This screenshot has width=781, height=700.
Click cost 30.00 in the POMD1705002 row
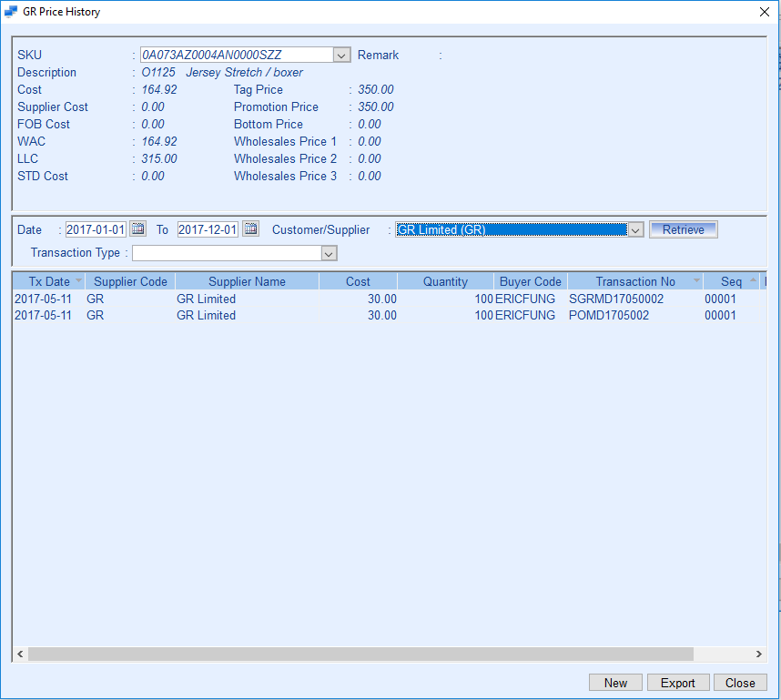(382, 315)
